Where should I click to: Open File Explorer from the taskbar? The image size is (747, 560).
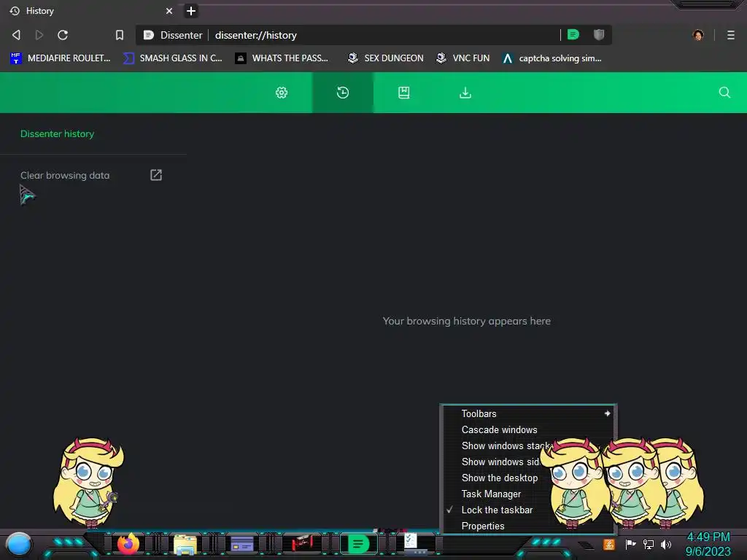[185, 544]
